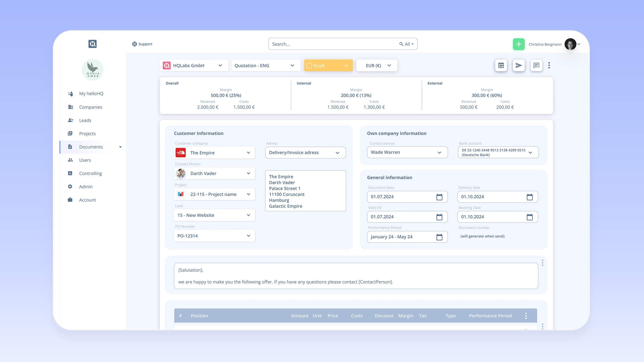The height and width of the screenshot is (362, 644).
Task: Click the green plus add button
Action: [x=518, y=44]
